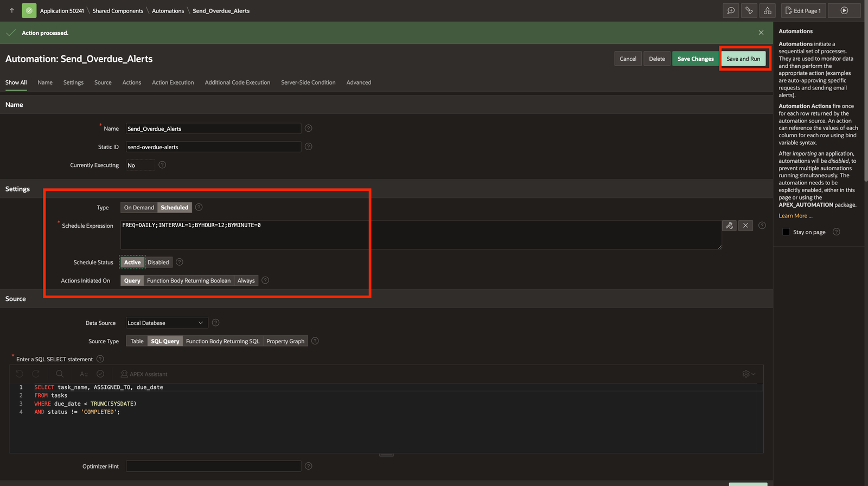This screenshot has height=486, width=868.
Task: Click the Feedback comment icon in the header
Action: coord(731,11)
